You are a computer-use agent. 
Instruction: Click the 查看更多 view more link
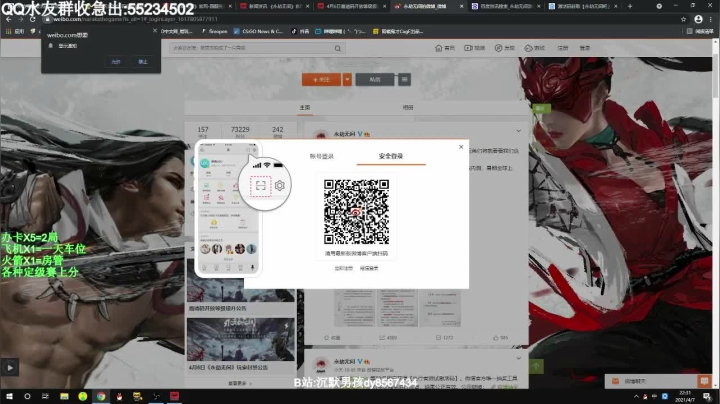pyautogui.click(x=240, y=383)
